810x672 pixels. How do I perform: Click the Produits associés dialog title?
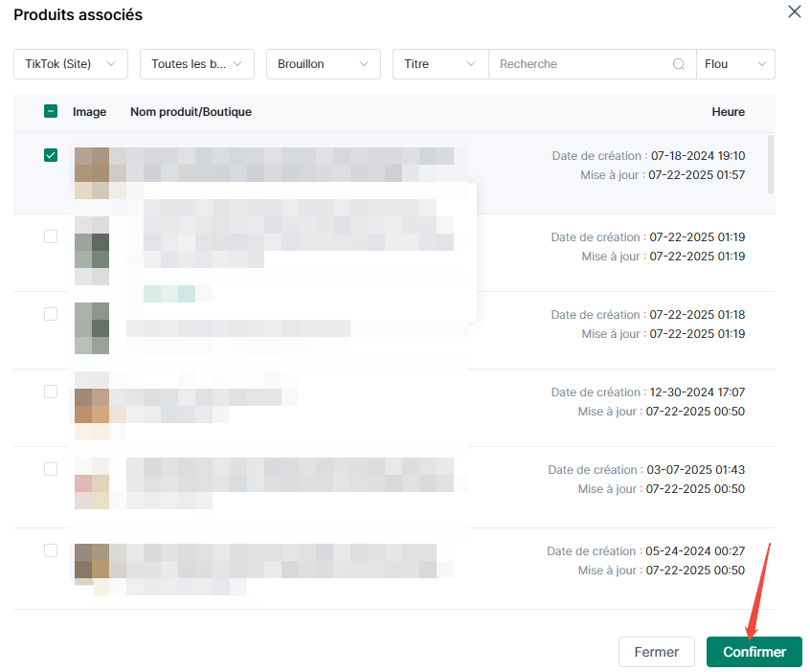click(78, 15)
